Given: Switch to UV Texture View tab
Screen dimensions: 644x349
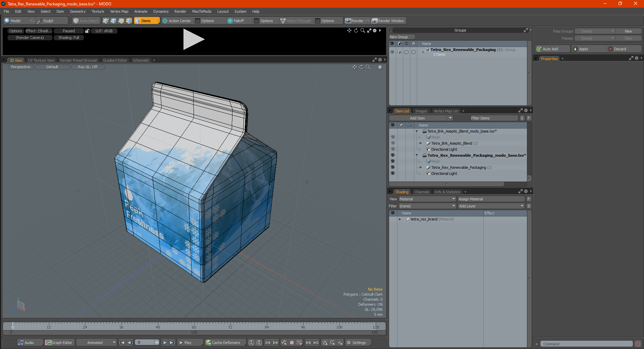Looking at the screenshot, I should (x=41, y=60).
